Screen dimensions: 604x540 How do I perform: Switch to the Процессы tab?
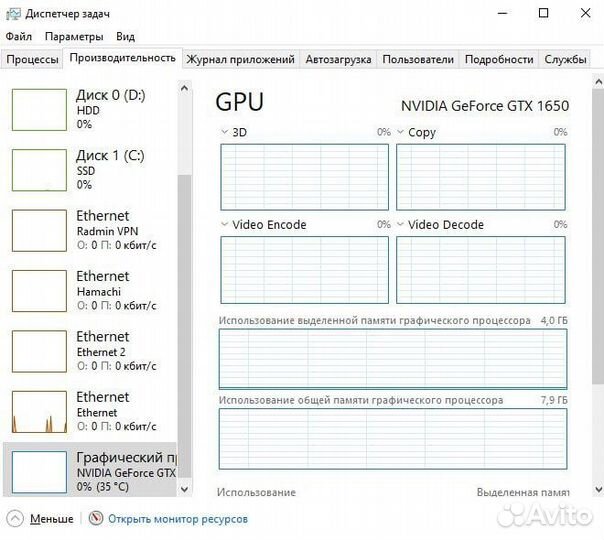[x=32, y=60]
